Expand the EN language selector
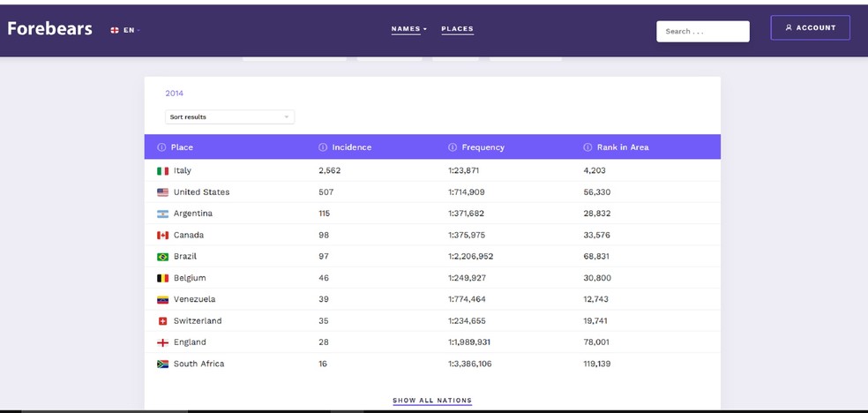The image size is (868, 413). click(x=125, y=30)
